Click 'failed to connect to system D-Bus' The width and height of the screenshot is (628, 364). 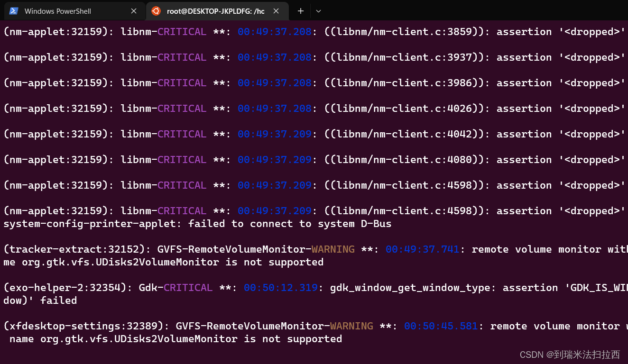[x=290, y=224]
